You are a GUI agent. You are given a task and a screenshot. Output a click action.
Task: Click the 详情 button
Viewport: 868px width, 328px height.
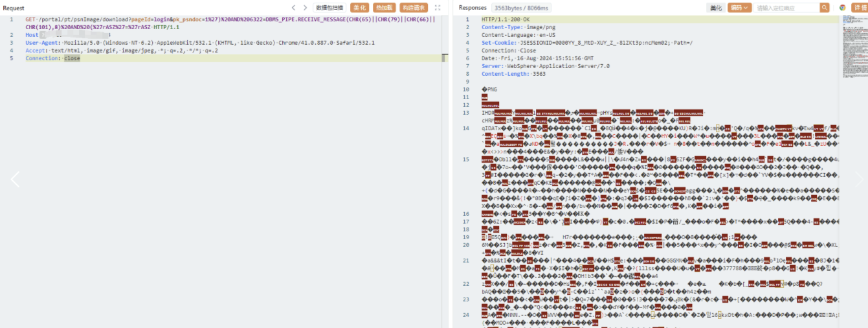859,8
